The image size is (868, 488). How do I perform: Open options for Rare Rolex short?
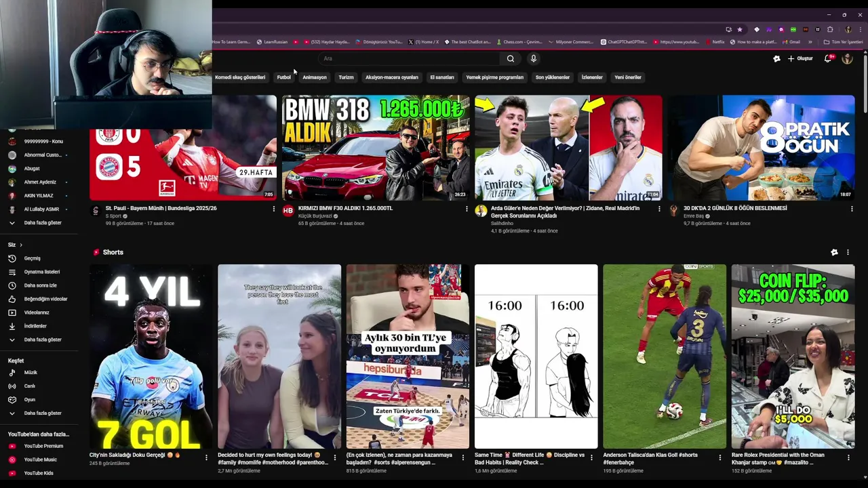pos(848,457)
